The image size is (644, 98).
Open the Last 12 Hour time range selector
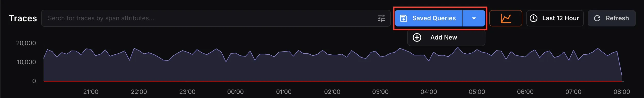555,18
